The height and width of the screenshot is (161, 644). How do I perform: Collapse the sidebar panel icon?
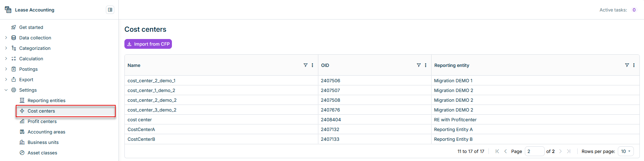(x=110, y=10)
